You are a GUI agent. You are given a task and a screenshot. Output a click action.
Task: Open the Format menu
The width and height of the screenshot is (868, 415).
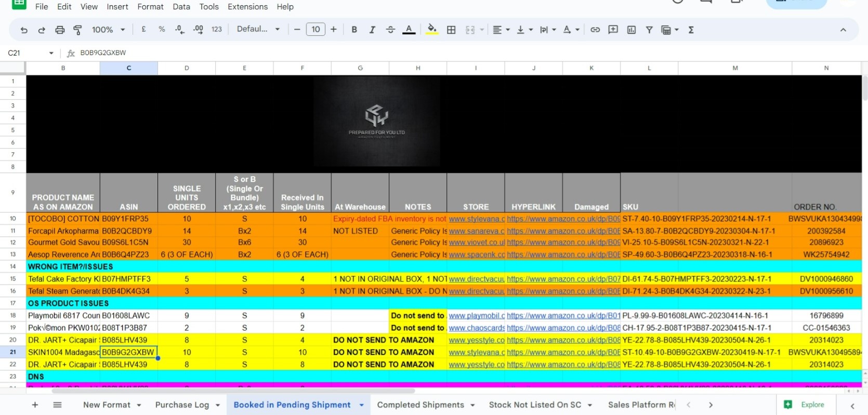pyautogui.click(x=150, y=7)
